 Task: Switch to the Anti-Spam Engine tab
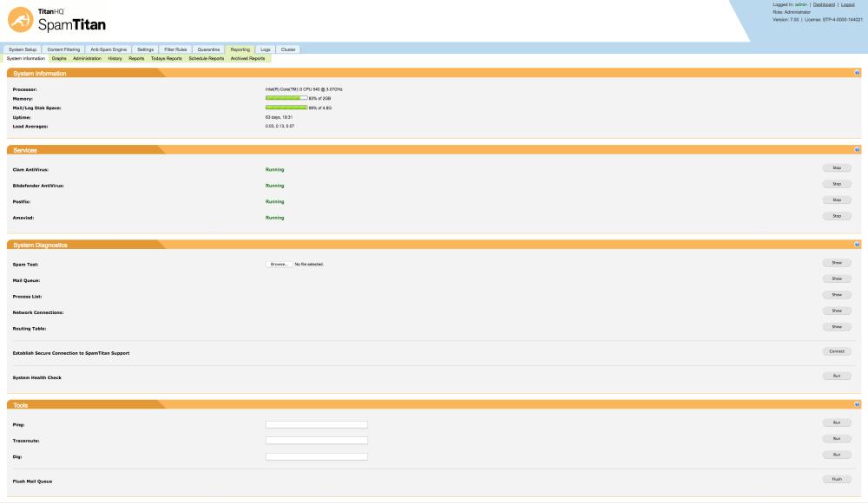click(x=108, y=49)
